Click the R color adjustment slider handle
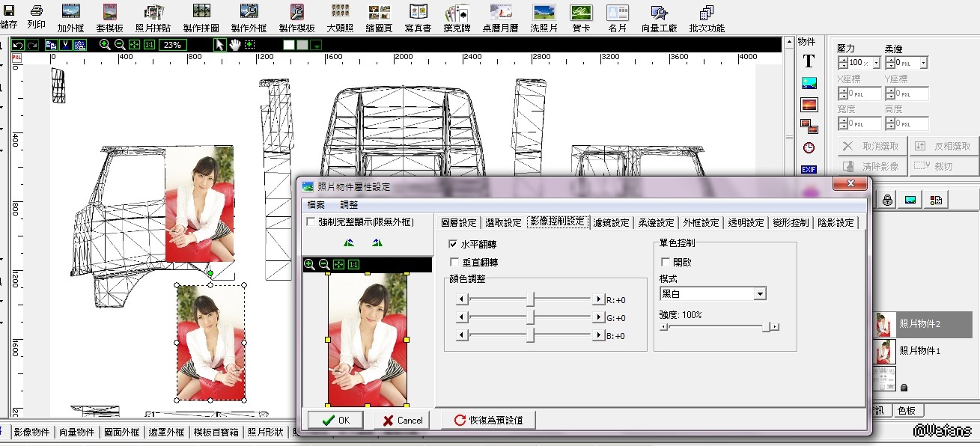Image resolution: width=980 pixels, height=446 pixels. (530, 299)
